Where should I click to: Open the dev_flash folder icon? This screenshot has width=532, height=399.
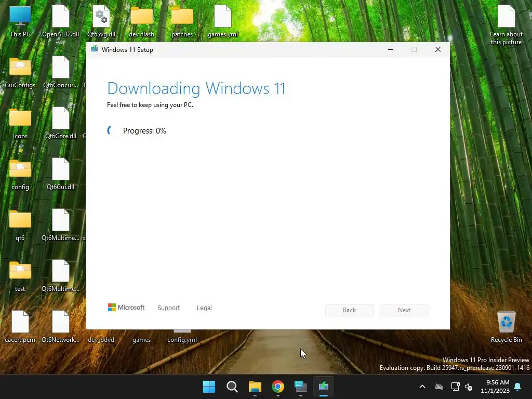coord(141,21)
